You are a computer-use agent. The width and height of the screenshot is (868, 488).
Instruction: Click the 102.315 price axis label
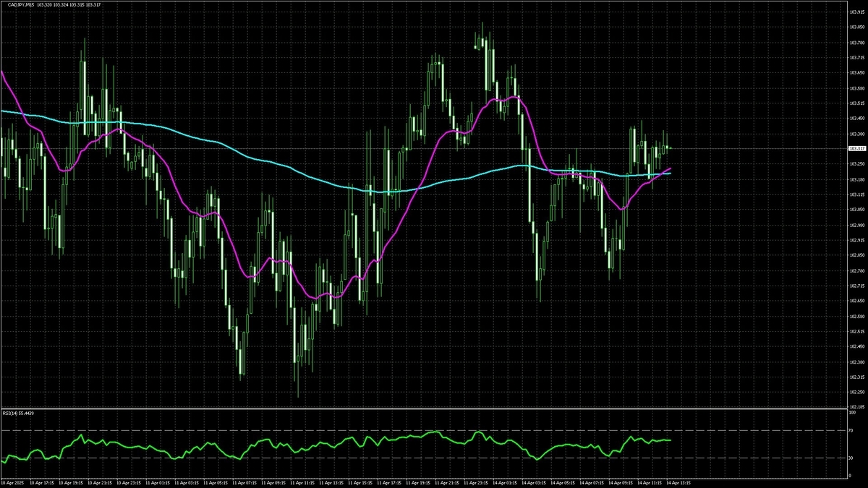[856, 377]
